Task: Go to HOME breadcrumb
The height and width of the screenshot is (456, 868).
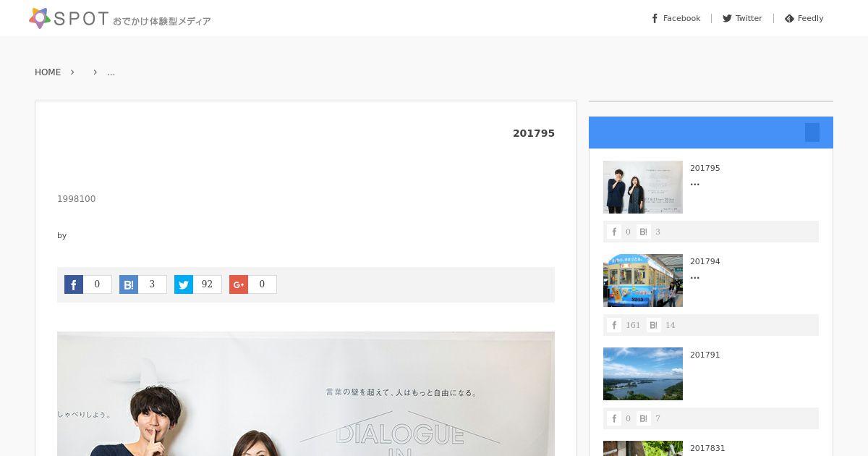Action: [48, 72]
